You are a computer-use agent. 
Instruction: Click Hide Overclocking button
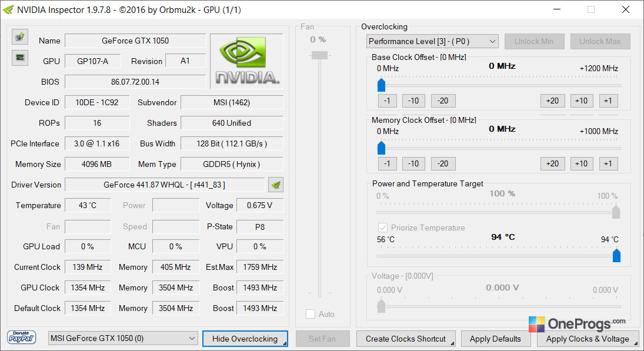tap(245, 339)
